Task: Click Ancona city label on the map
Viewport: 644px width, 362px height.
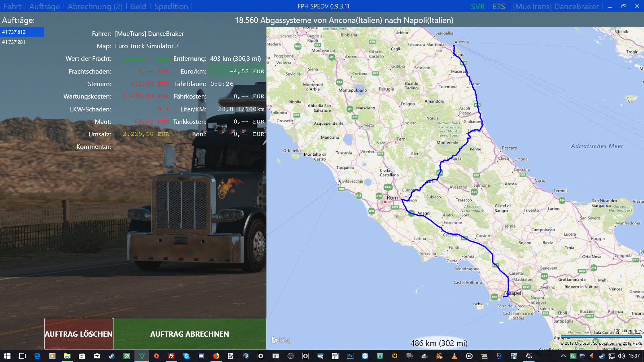Action: [462, 42]
